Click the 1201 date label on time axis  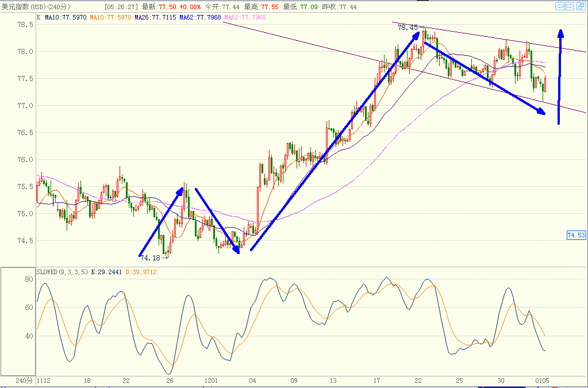[x=211, y=381]
